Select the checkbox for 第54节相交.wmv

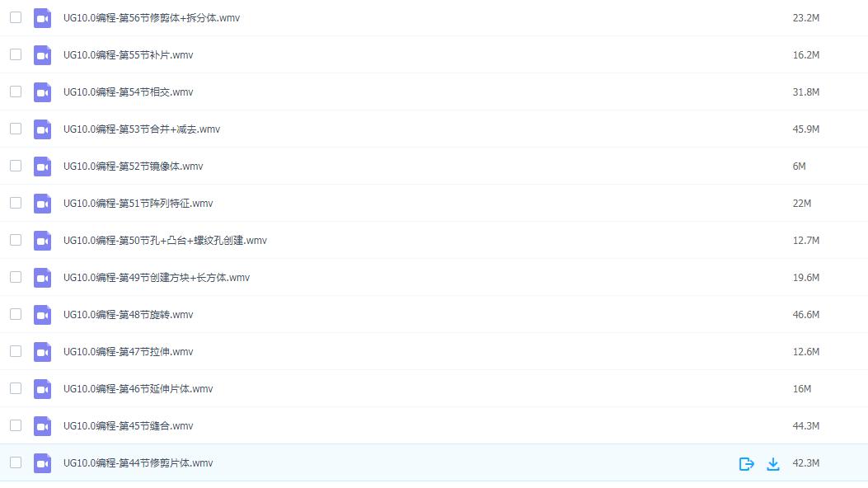[16, 91]
